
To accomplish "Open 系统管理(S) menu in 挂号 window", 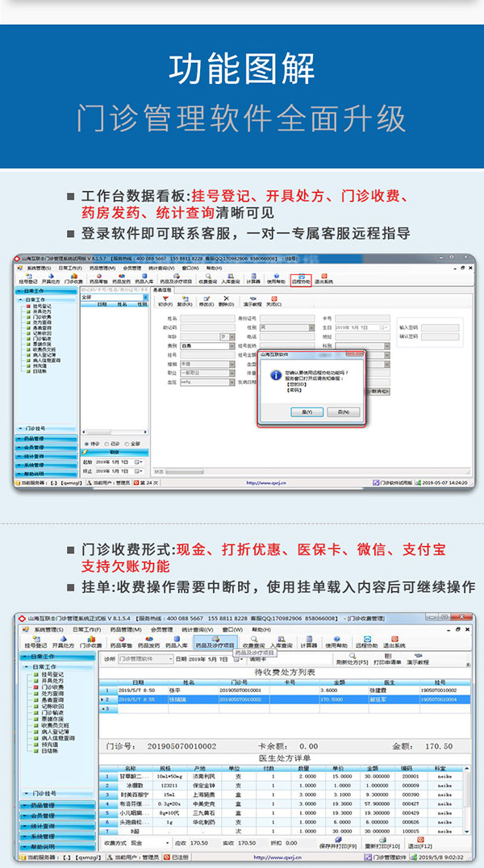I will pos(39,268).
